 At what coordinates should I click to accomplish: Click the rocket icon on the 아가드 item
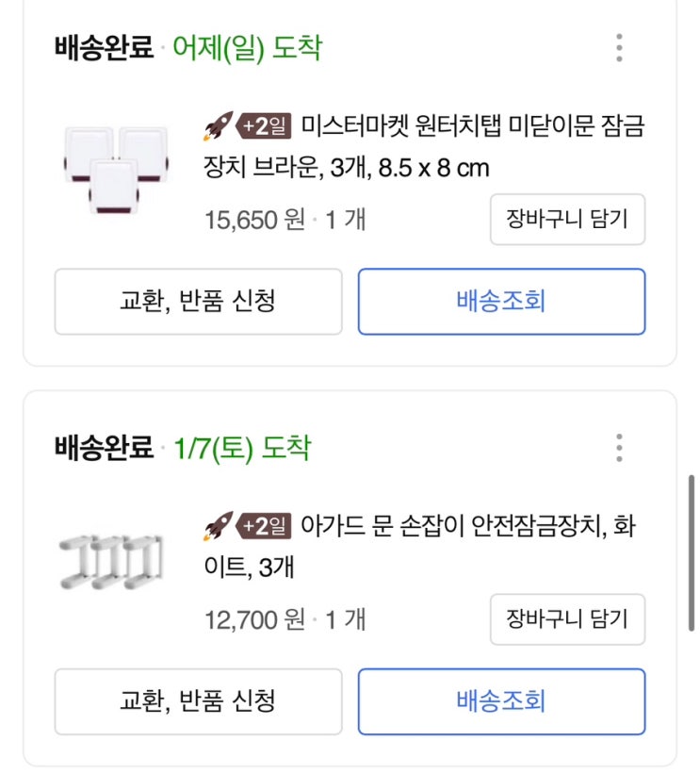pyautogui.click(x=219, y=526)
